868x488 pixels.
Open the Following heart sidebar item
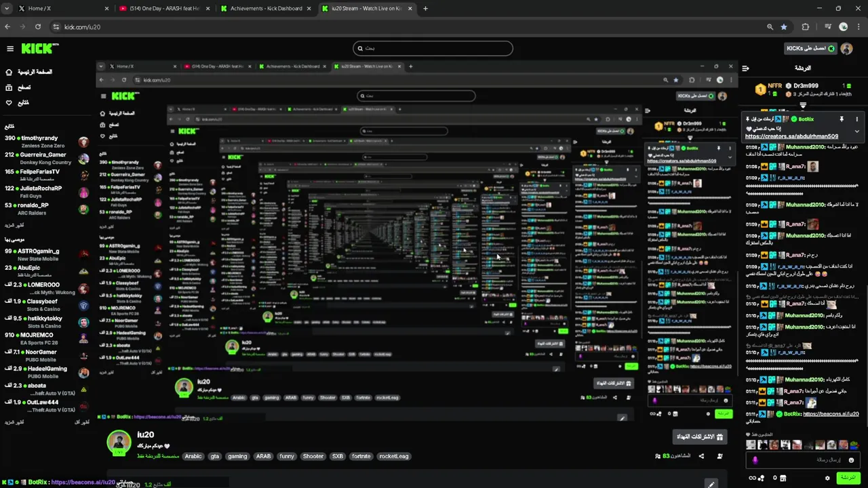(x=17, y=103)
